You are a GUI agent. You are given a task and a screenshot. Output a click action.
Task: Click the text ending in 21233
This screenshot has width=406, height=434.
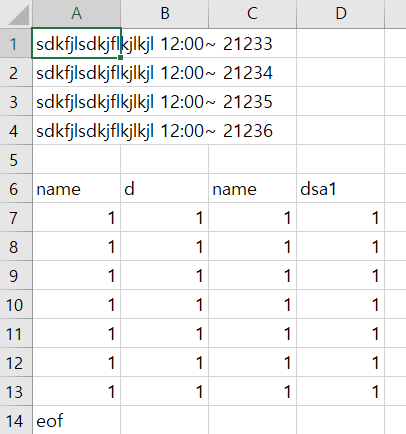(154, 44)
